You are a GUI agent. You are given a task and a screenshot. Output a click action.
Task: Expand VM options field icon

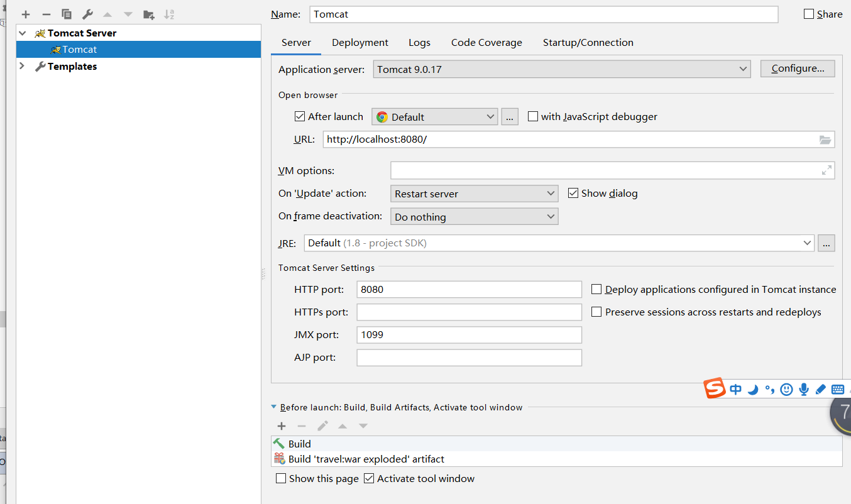click(x=827, y=170)
